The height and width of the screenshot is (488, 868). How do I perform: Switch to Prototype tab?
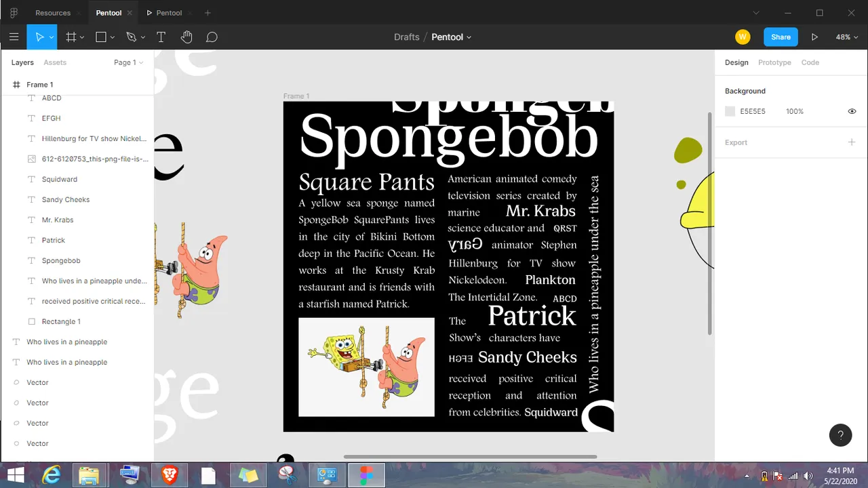point(774,62)
